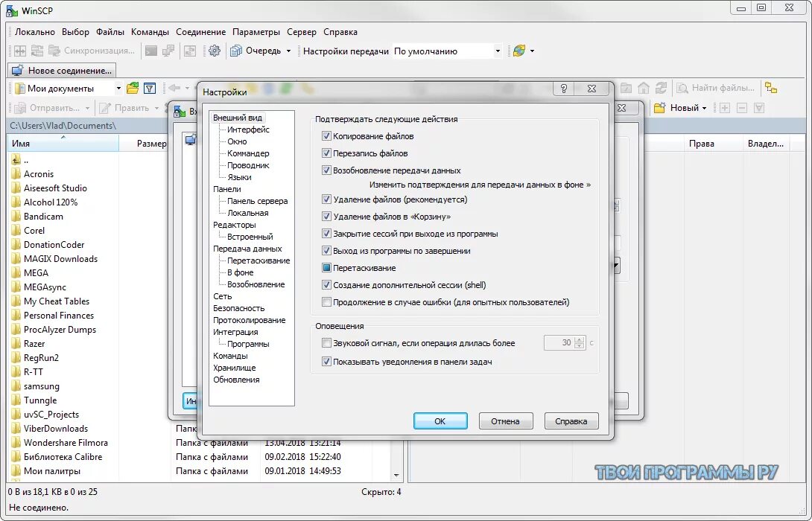Select Коммандер in settings tree
Image resolution: width=812 pixels, height=521 pixels.
[x=248, y=153]
